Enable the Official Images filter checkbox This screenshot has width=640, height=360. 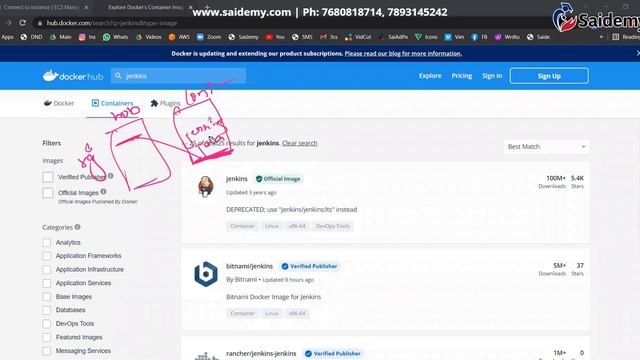tap(48, 193)
